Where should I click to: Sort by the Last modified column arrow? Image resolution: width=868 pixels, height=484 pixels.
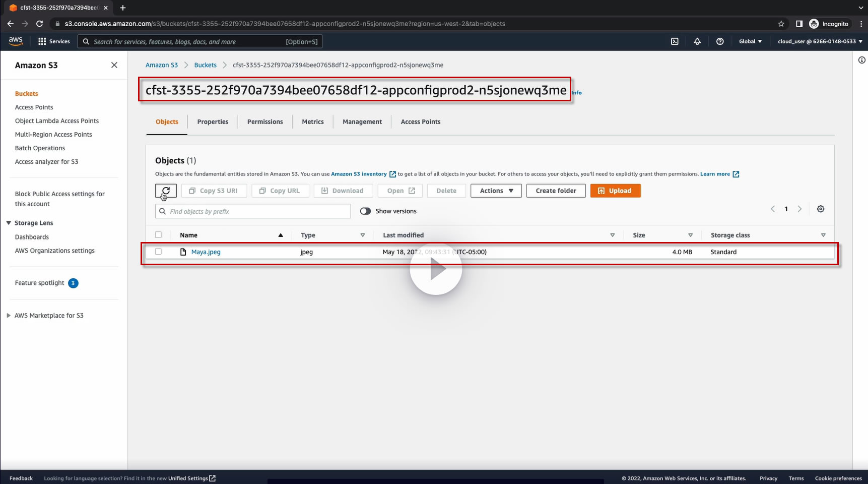(613, 235)
